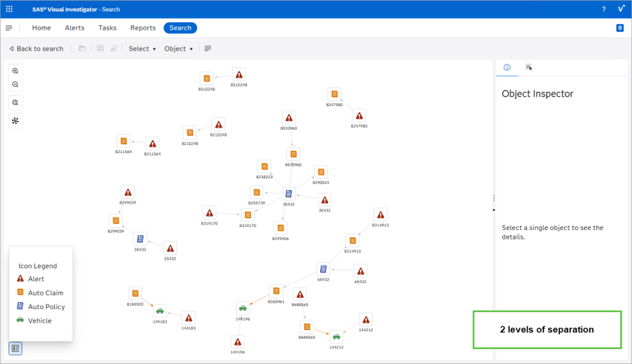This screenshot has height=364, width=632.
Task: Select Alert node 65432
Action: coord(361,271)
